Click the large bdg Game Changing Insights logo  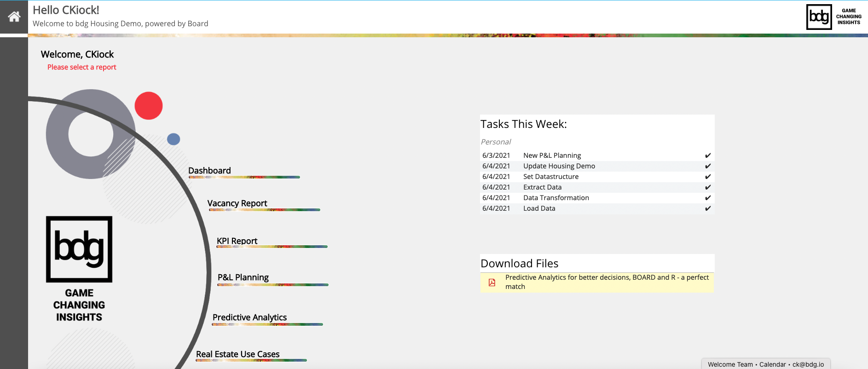click(79, 269)
